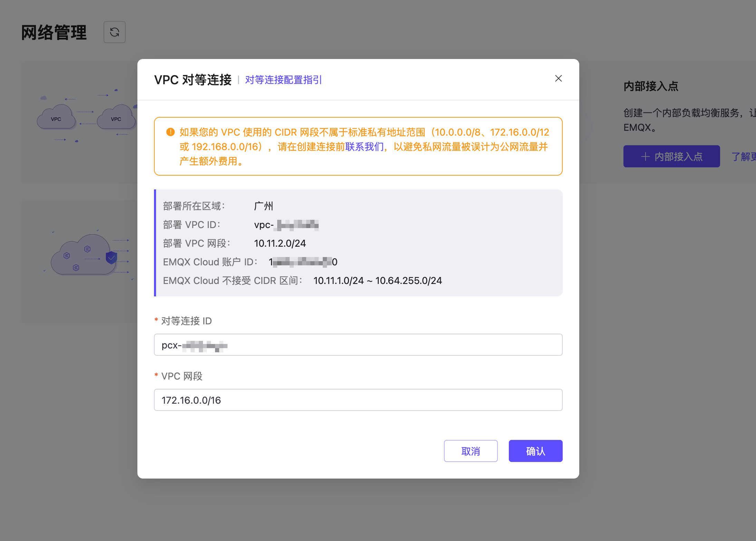Screen dimensions: 756x541
Task: Click the 联系我们 link in the warning
Action: click(365, 147)
